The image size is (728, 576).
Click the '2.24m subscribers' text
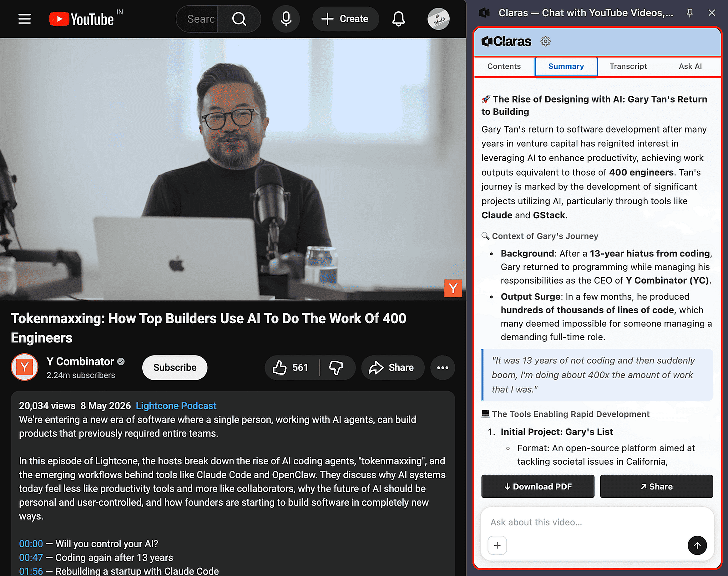coord(81,375)
